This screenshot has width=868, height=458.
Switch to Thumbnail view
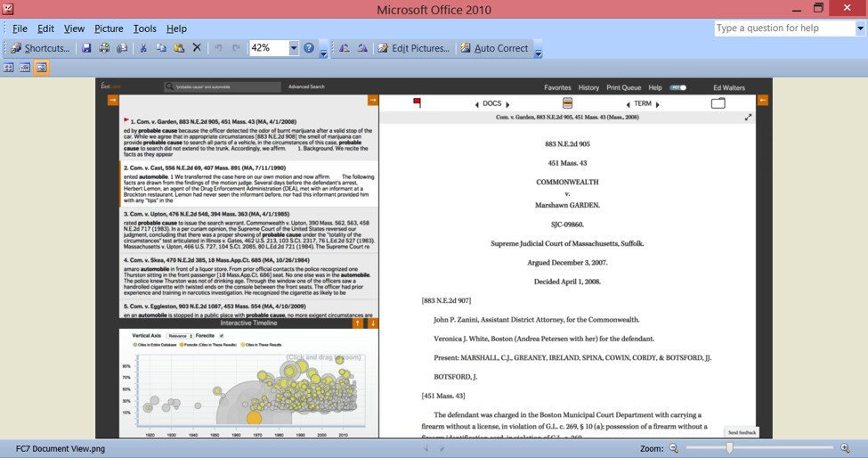coord(8,68)
